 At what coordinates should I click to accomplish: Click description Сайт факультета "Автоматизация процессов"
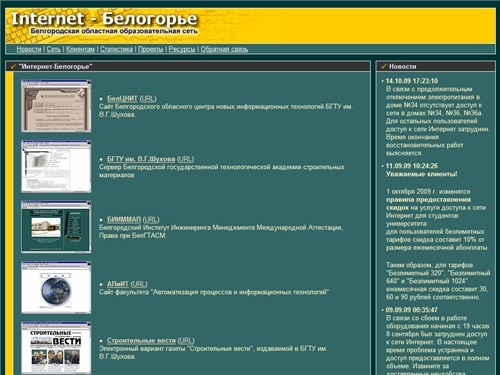214,292
